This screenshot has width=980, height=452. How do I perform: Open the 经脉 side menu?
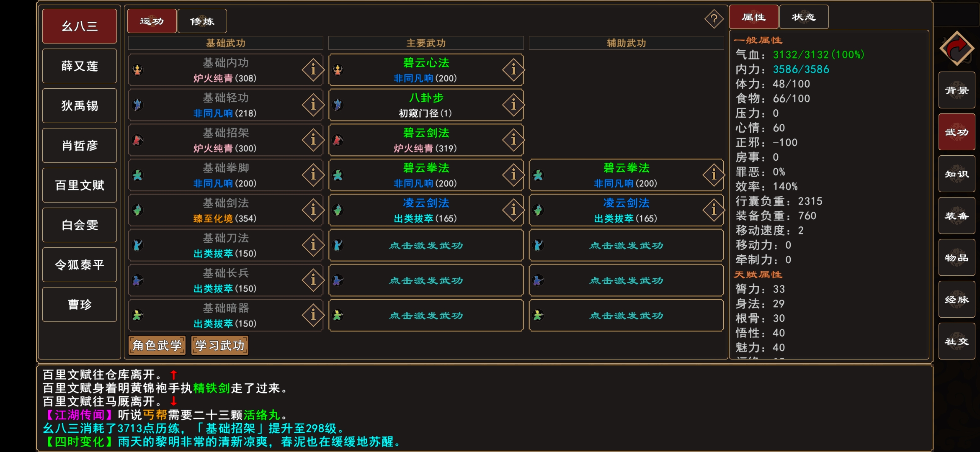click(x=957, y=299)
